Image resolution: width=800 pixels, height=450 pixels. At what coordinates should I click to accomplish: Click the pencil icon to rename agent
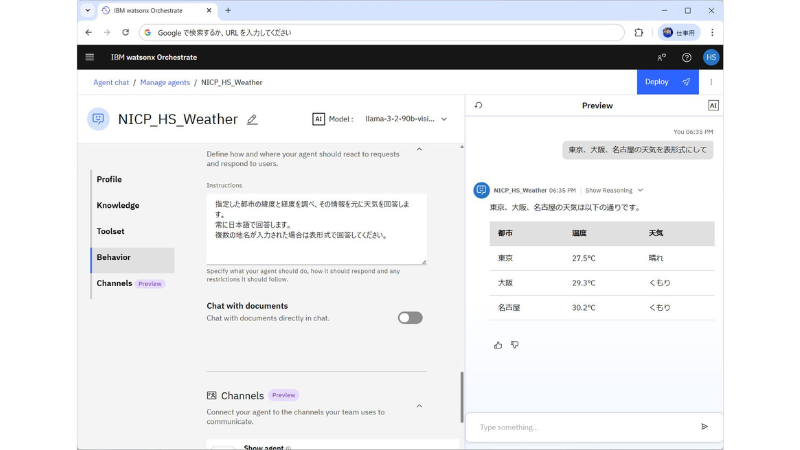pos(252,119)
